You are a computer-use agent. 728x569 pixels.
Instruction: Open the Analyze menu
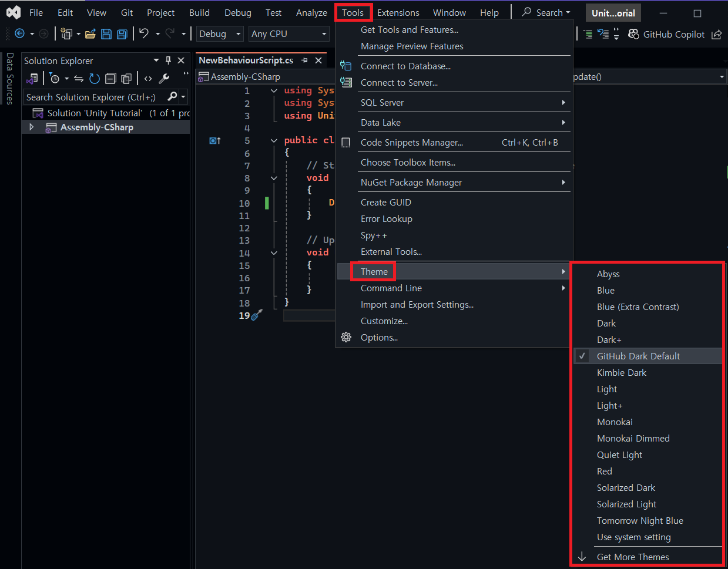point(311,12)
